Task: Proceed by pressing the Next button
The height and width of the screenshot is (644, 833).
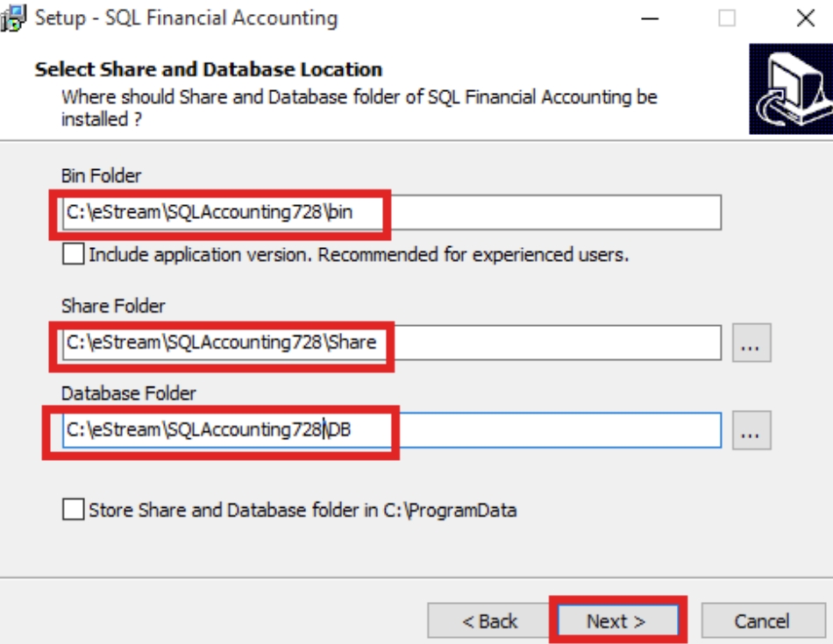Action: click(x=616, y=621)
